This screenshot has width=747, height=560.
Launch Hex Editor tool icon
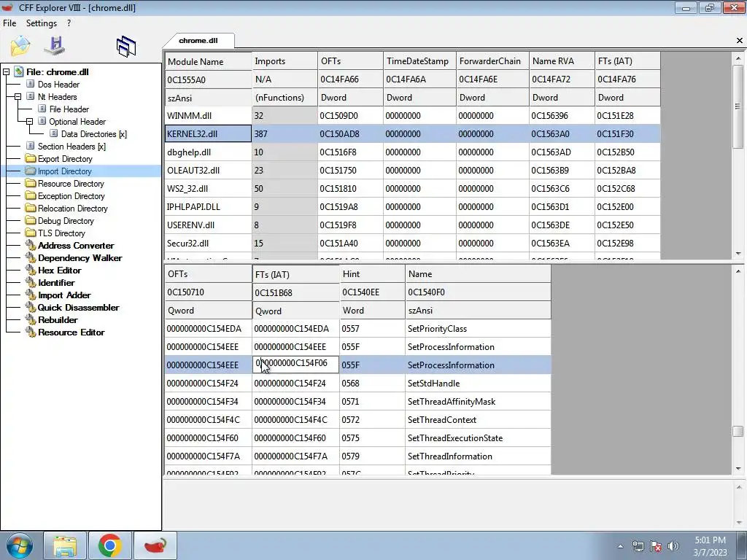31,270
